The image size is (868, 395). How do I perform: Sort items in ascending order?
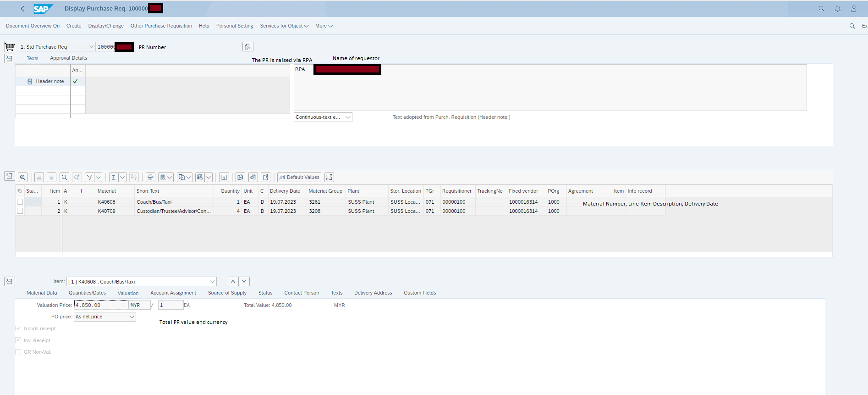click(x=39, y=178)
